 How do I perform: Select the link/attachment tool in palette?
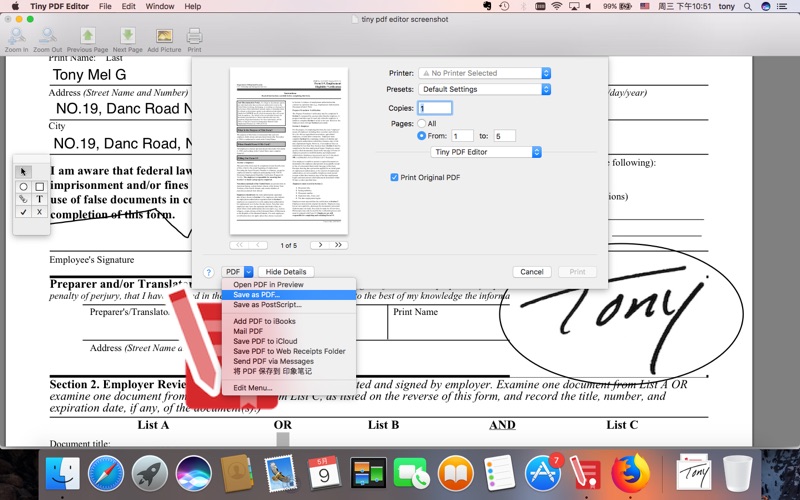pos(23,199)
